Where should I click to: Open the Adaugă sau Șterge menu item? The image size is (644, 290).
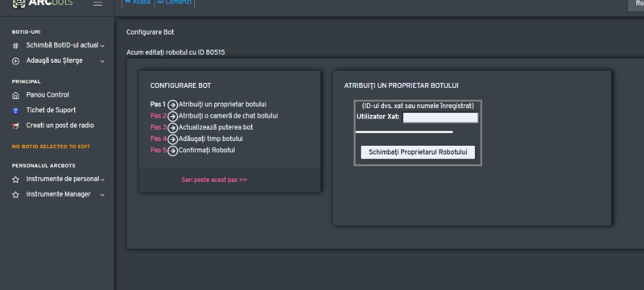pos(54,60)
